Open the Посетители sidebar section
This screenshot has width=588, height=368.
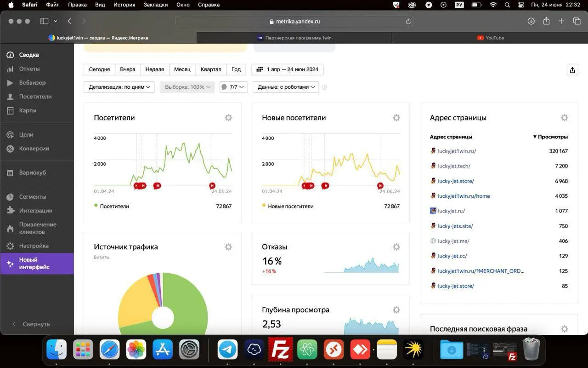35,97
